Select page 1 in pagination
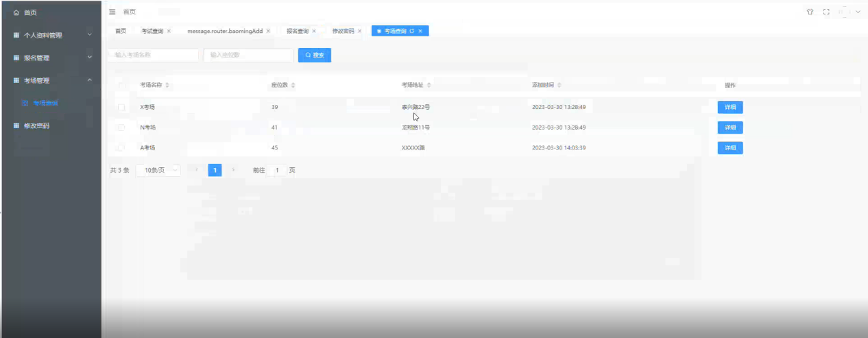868x338 pixels. (x=215, y=170)
